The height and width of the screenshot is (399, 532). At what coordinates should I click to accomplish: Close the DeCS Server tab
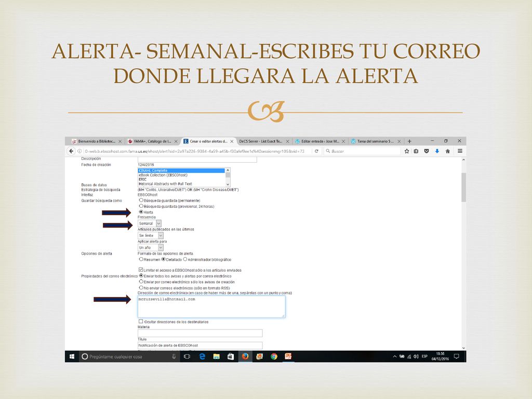[x=287, y=141]
